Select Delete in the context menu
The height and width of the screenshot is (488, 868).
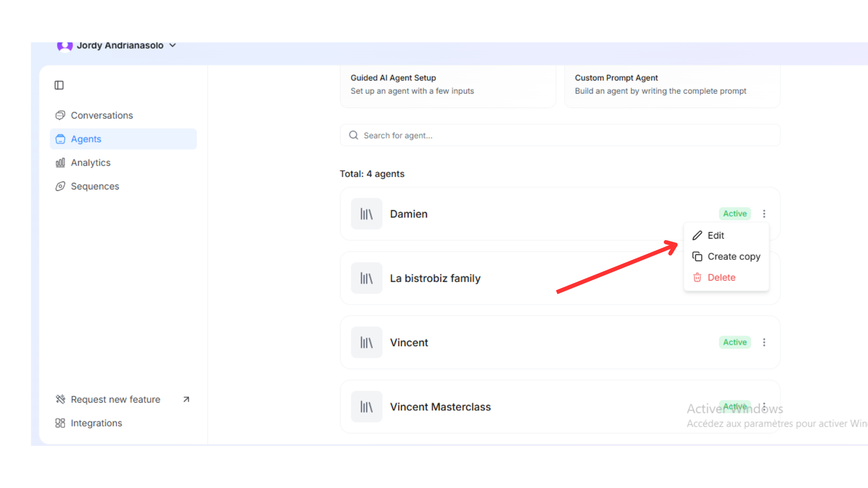pos(721,277)
